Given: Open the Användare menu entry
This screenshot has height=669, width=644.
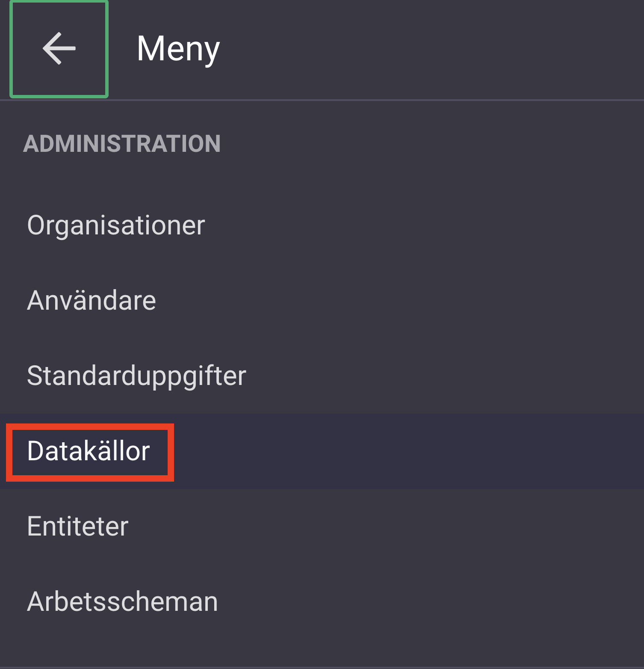Looking at the screenshot, I should pos(91,300).
